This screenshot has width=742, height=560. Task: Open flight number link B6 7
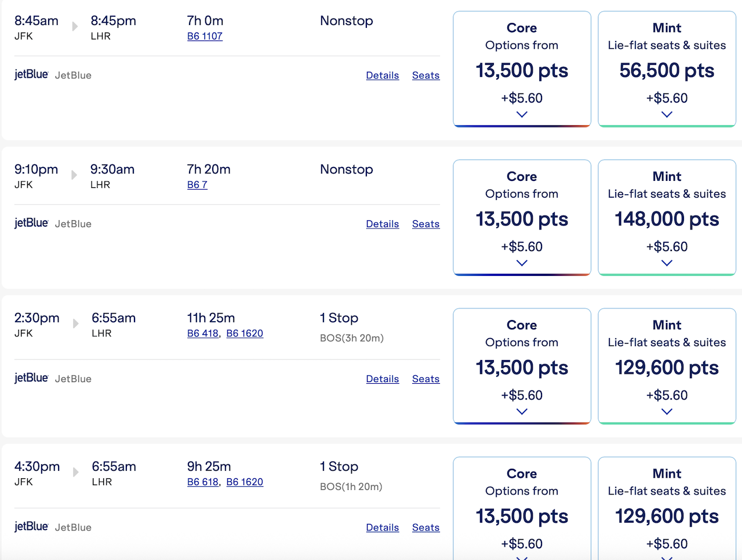197,185
